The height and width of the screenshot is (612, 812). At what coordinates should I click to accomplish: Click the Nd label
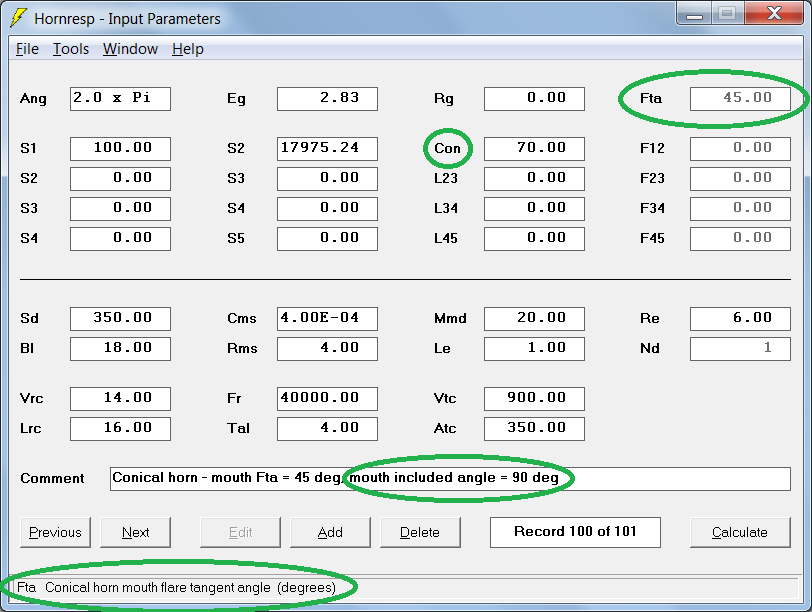pos(650,348)
